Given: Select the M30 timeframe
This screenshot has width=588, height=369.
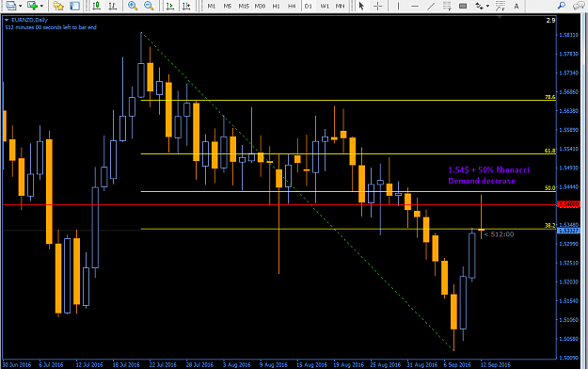Looking at the screenshot, I should (260, 6).
